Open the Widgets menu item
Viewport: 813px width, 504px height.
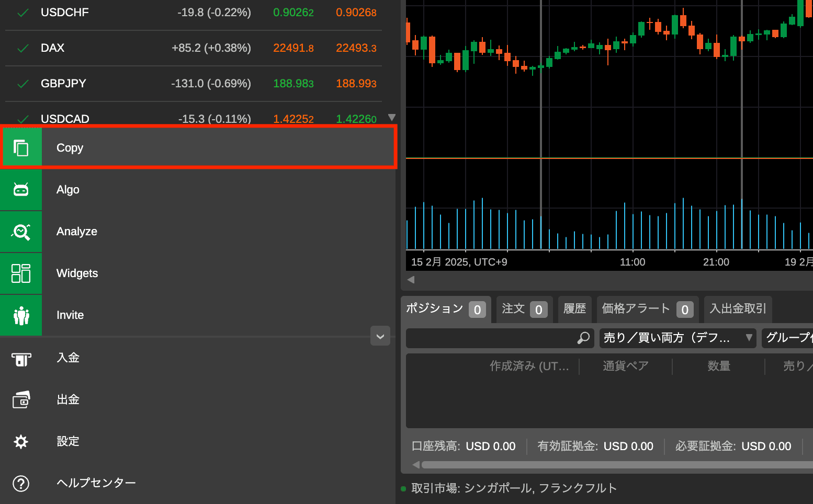click(198, 273)
